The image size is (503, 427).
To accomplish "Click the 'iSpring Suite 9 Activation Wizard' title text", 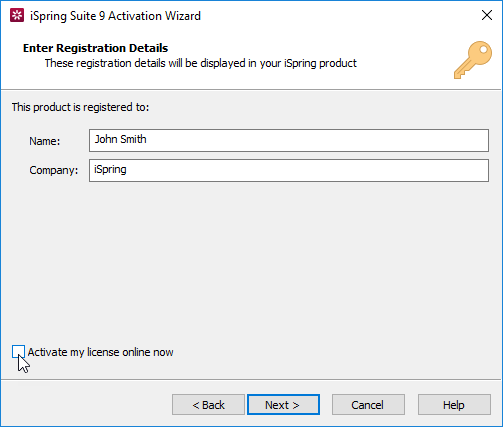I will pyautogui.click(x=115, y=16).
